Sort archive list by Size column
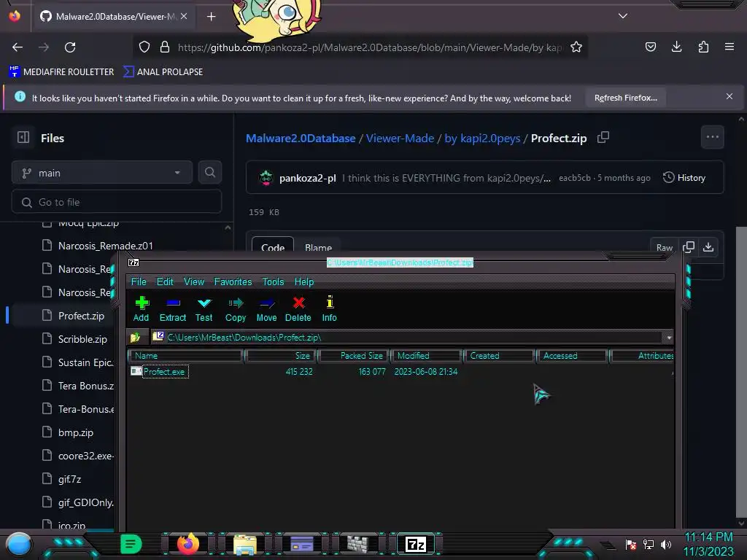 [x=281, y=356]
